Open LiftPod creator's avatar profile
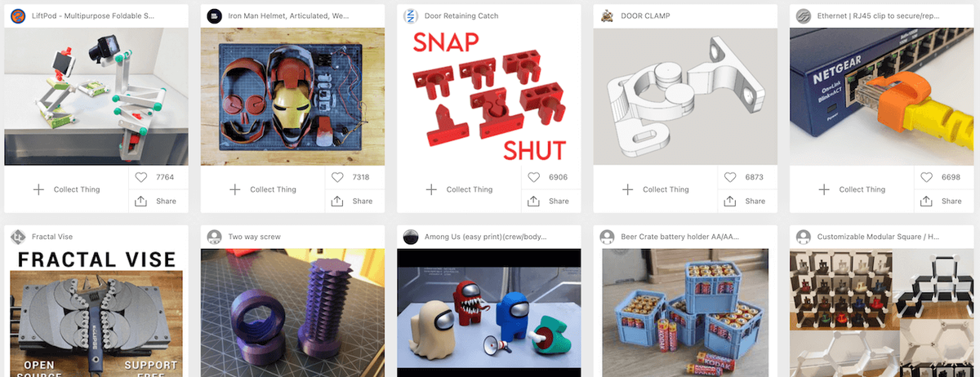The image size is (980, 377). point(18,16)
